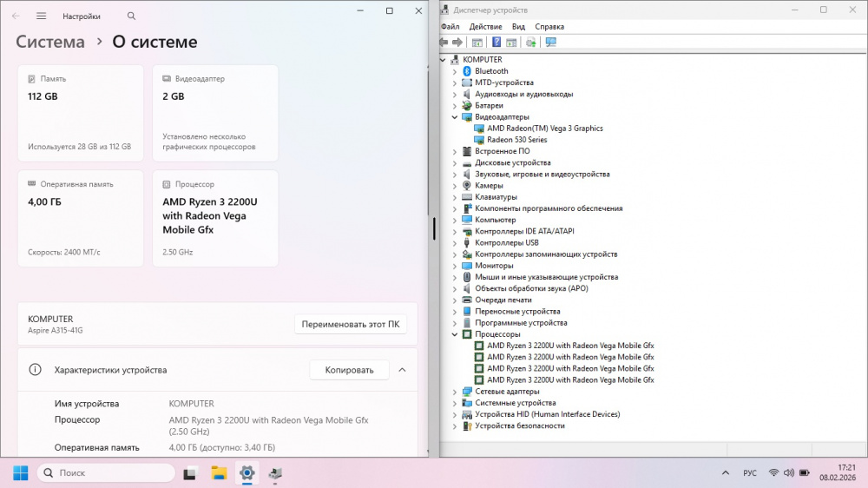Click the scan for hardware changes icon
Image resolution: width=868 pixels, height=488 pixels.
pyautogui.click(x=550, y=42)
